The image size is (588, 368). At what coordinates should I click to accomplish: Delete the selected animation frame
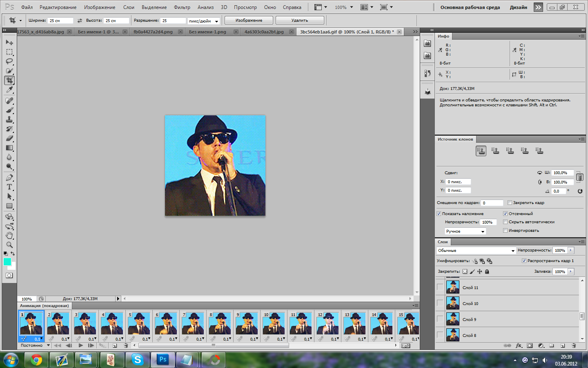point(126,346)
